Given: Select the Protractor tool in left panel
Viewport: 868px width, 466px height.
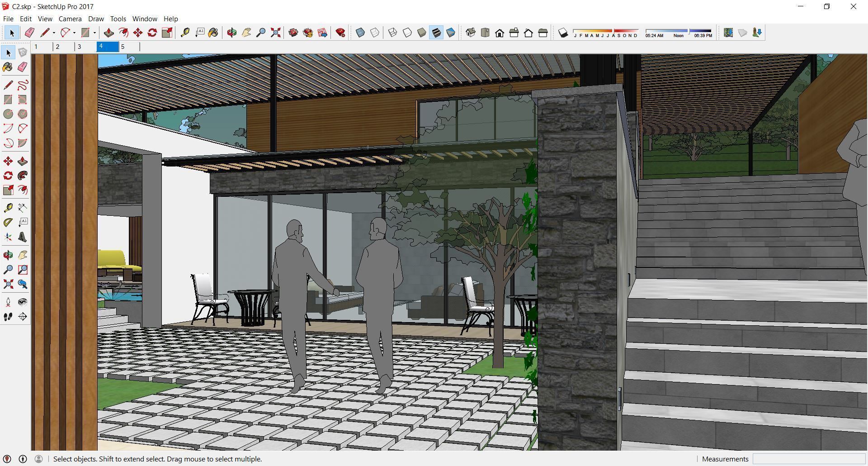Looking at the screenshot, I should 8,223.
